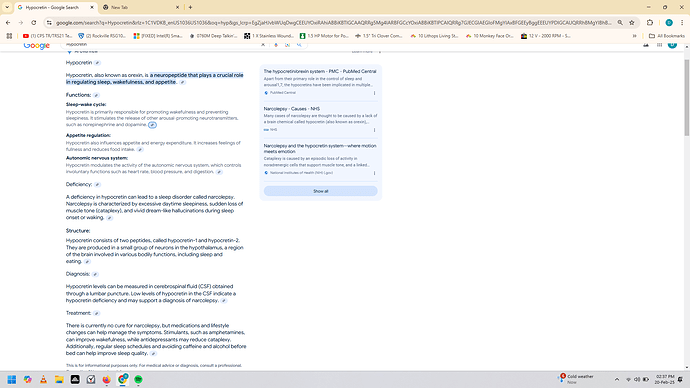Show more bookmarks with the chevron
Image resolution: width=690 pixels, height=388 pixels.
[x=635, y=36]
